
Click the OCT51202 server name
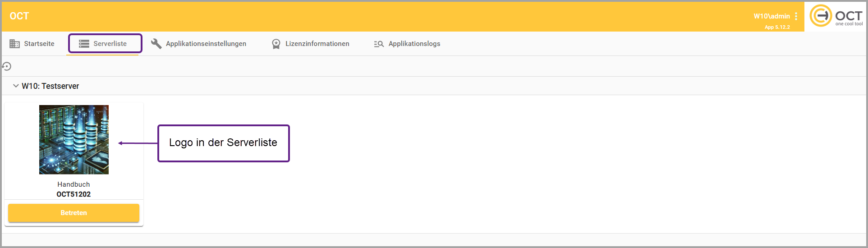point(73,194)
